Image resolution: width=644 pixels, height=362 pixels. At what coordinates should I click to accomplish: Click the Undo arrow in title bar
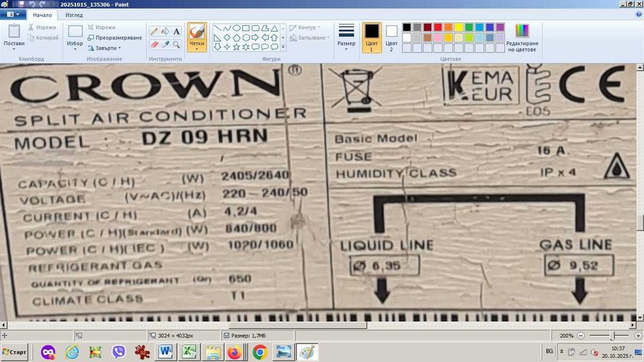[32, 4]
